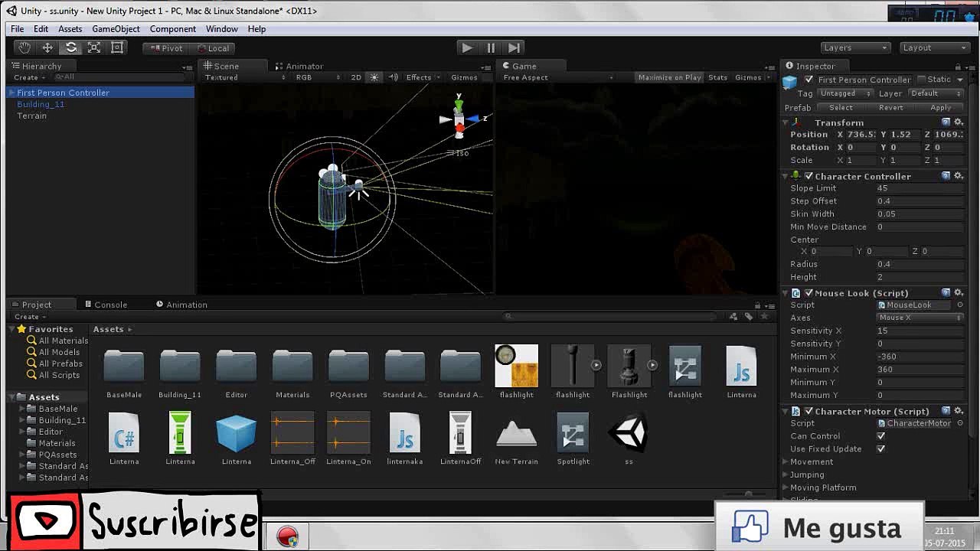This screenshot has width=980, height=551.
Task: Click the Pause button
Action: pos(491,47)
